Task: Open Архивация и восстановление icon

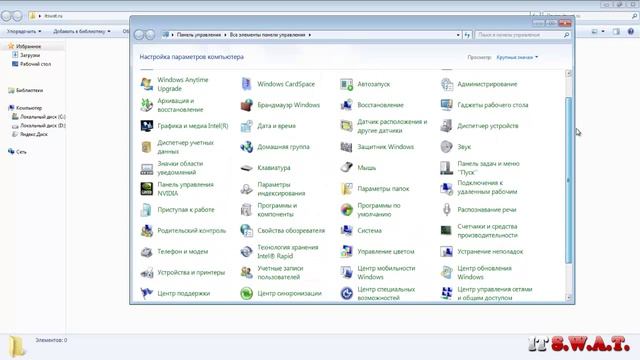Action: [x=147, y=105]
